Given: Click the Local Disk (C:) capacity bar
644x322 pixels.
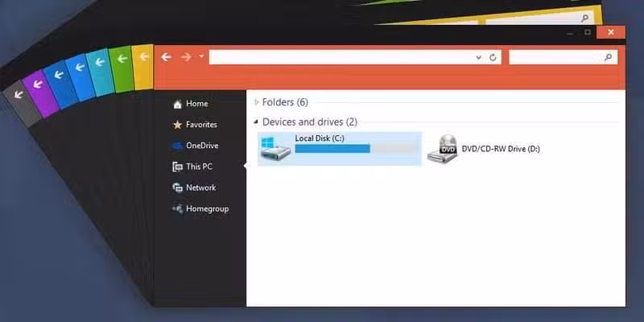Looking at the screenshot, I should coord(356,149).
